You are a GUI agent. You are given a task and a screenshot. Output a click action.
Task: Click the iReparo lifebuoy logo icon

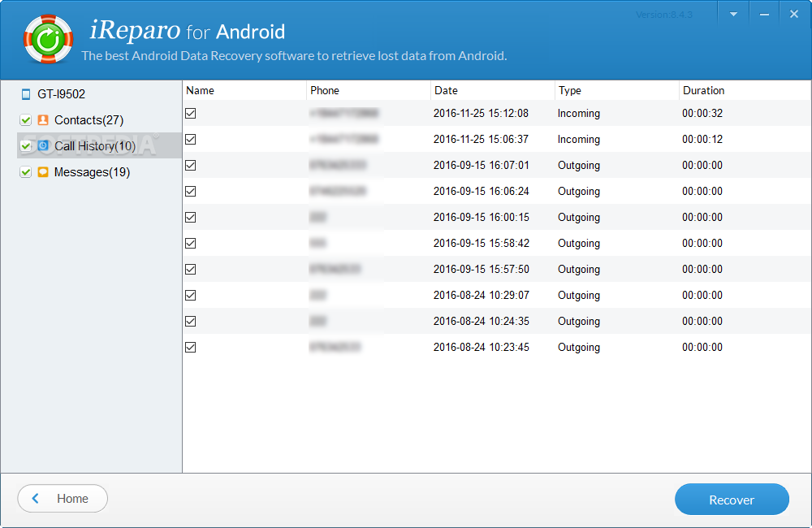pyautogui.click(x=48, y=39)
